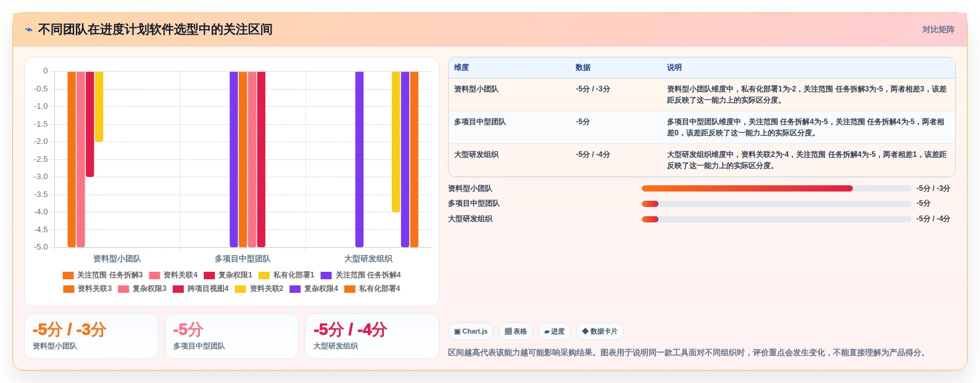
Task: Toggle legend item 跨项目视图4
Action: coord(201,288)
